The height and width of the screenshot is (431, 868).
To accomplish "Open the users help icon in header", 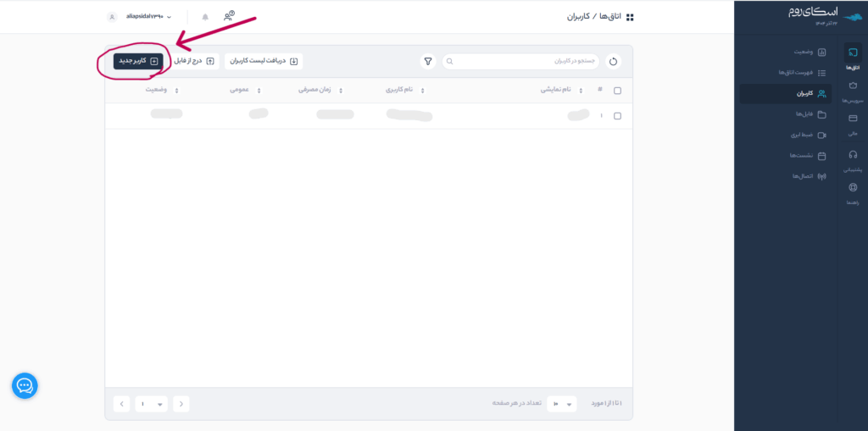I will coord(229,16).
